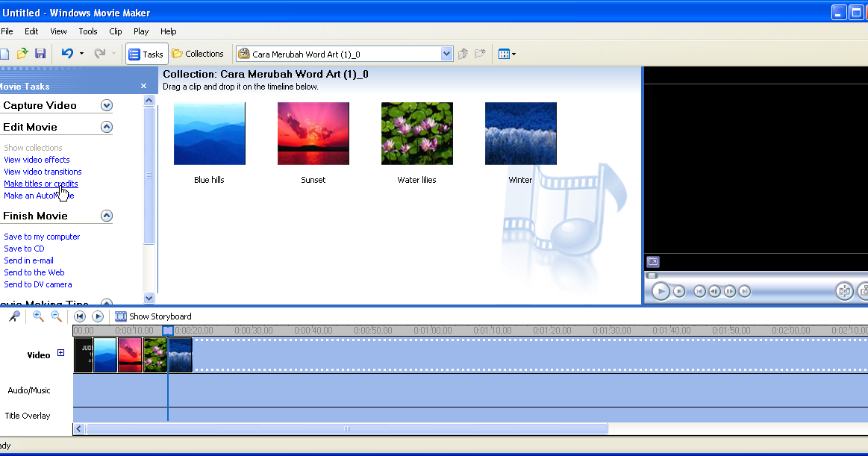This screenshot has width=868, height=456.
Task: Open the View menu
Action: tap(58, 31)
